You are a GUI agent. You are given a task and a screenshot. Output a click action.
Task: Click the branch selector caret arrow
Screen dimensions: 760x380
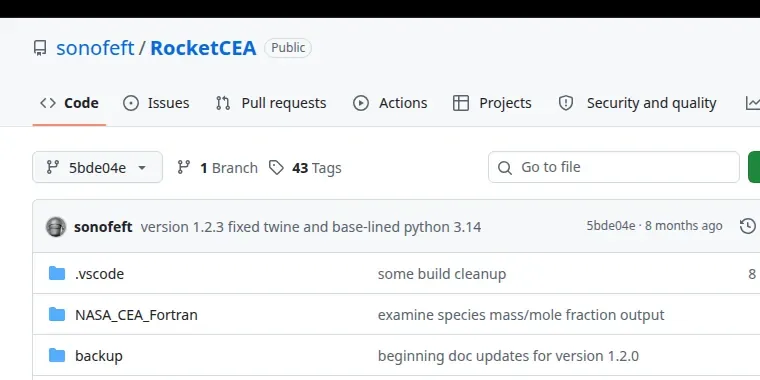coord(142,168)
